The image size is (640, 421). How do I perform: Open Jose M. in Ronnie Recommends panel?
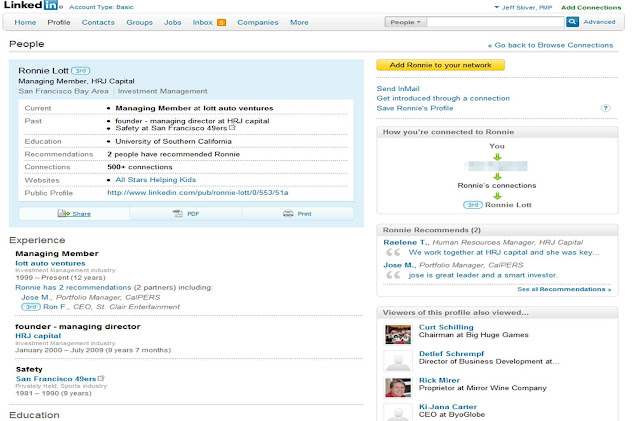click(x=399, y=265)
